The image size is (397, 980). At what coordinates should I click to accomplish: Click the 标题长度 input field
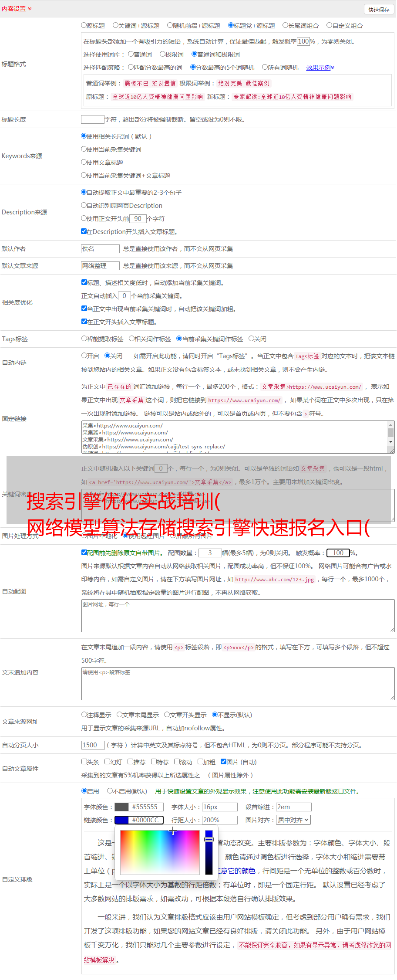pyautogui.click(x=92, y=119)
